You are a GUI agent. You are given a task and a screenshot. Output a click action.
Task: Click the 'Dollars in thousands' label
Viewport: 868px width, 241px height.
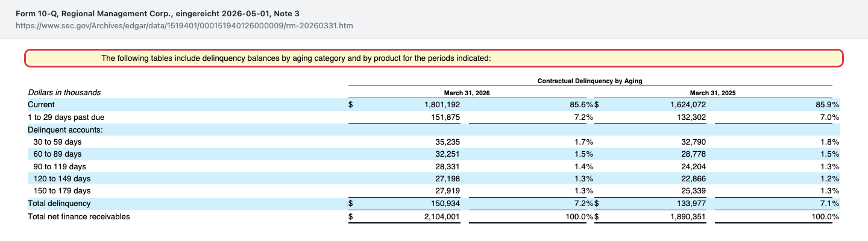(64, 93)
